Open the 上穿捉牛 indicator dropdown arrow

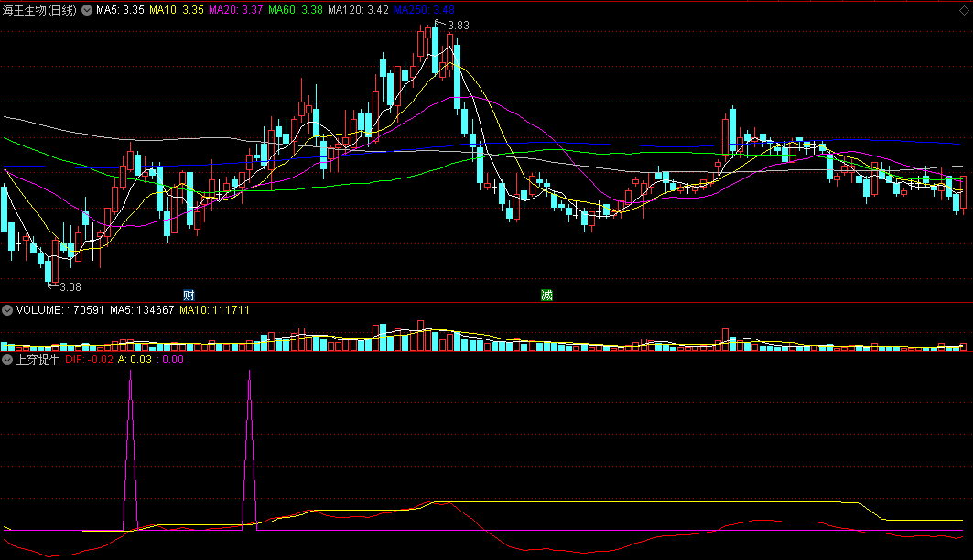point(7,360)
